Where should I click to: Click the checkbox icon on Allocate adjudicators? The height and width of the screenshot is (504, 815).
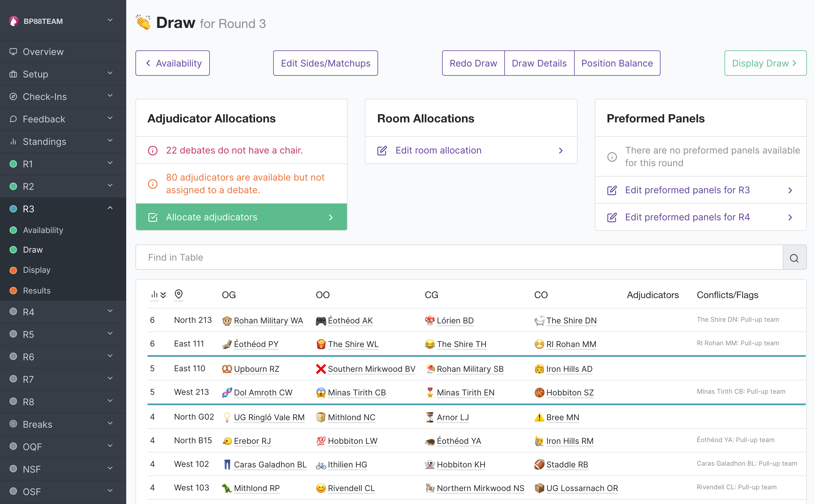coord(153,217)
